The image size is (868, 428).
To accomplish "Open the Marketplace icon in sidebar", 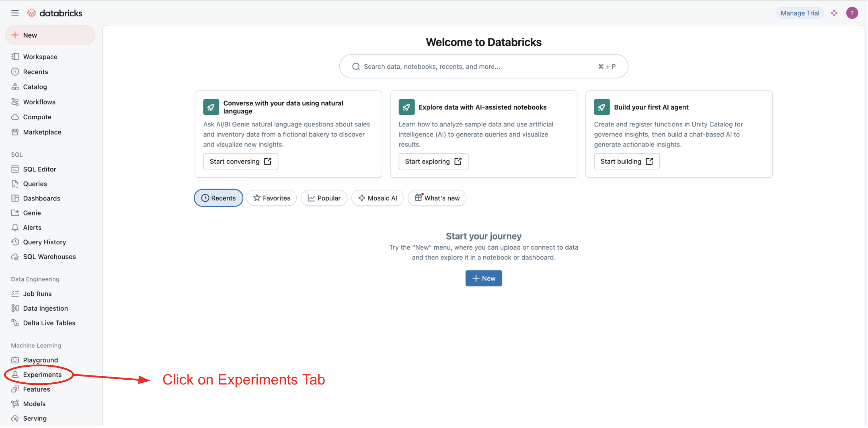I will pyautogui.click(x=15, y=132).
